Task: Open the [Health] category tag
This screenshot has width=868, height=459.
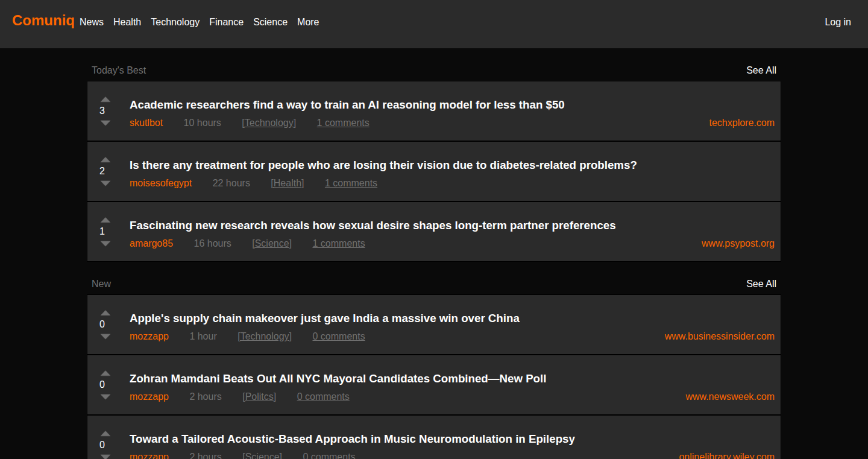Action: click(x=288, y=183)
